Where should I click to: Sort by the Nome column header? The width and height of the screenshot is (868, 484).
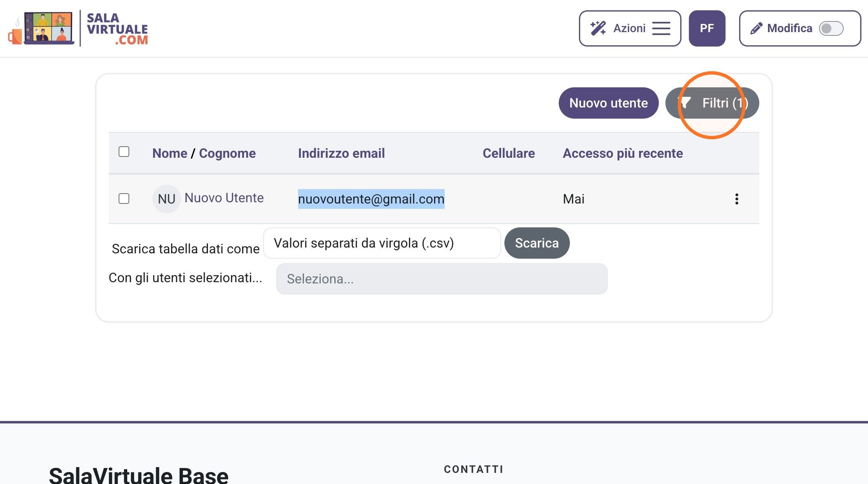[170, 153]
